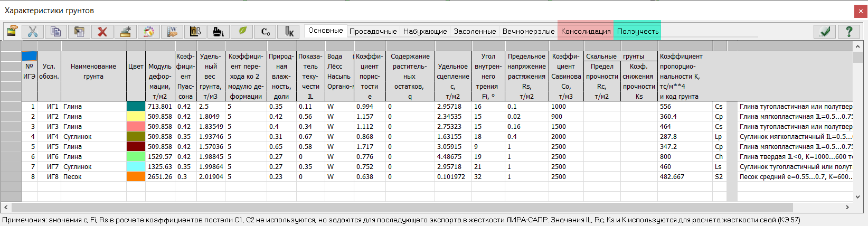868x226 pixels.
Task: Click the bulldozer toolbar icon
Action: click(219, 32)
